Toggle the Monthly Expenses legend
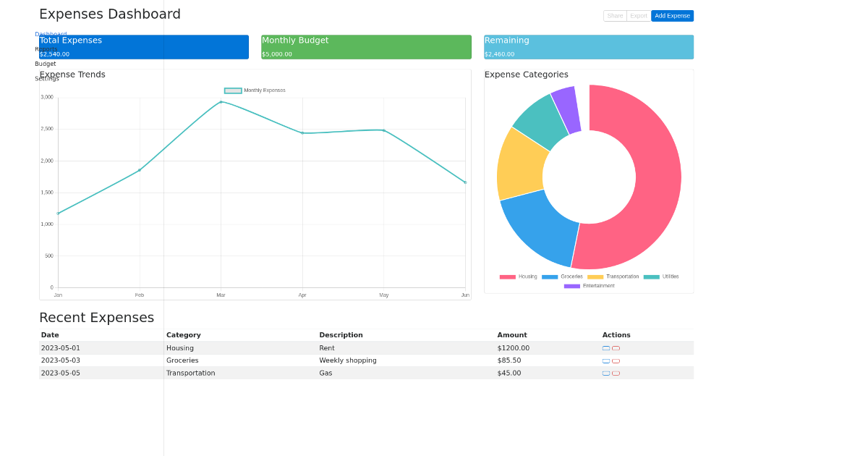The image size is (868, 456). (253, 90)
